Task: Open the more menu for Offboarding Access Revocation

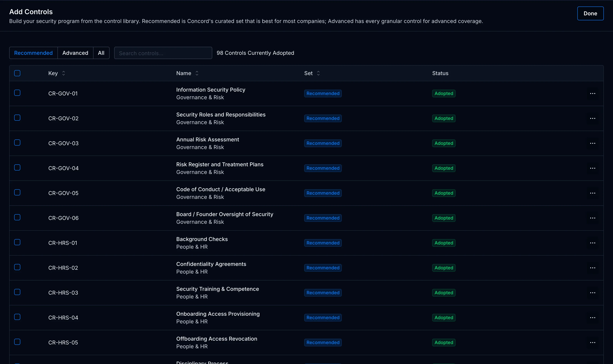Action: [x=592, y=342]
